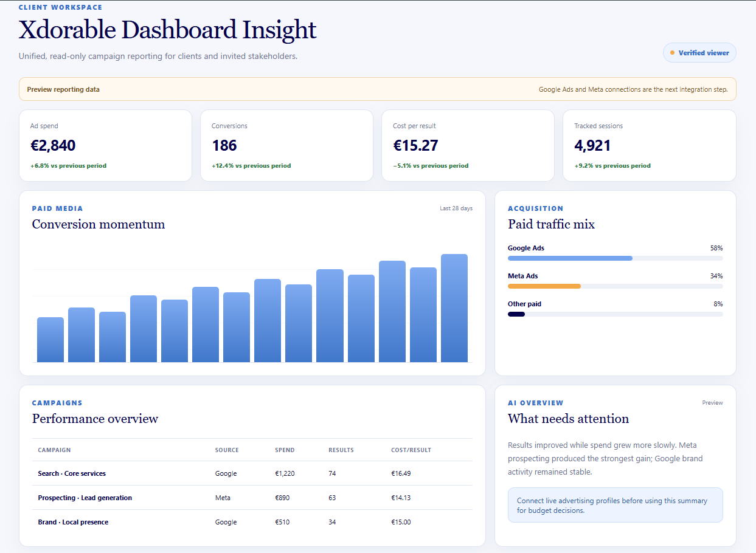Open the Conversions 186 card

click(x=286, y=146)
